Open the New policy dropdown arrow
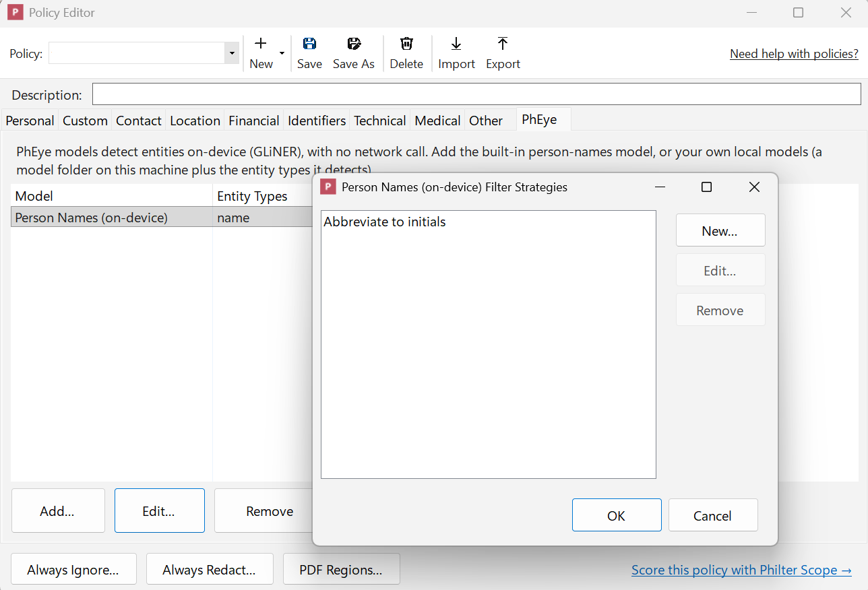Screen dimensions: 868x590 click(x=282, y=53)
